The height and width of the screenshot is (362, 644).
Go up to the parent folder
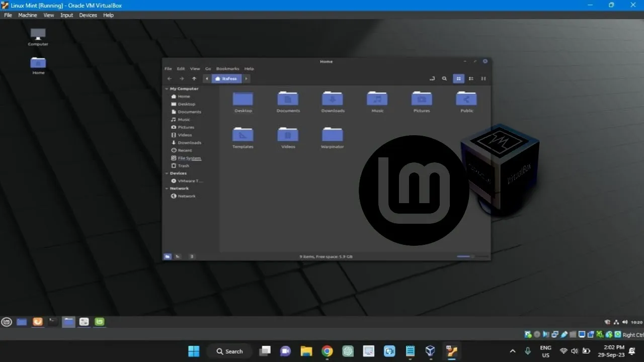pos(194,78)
